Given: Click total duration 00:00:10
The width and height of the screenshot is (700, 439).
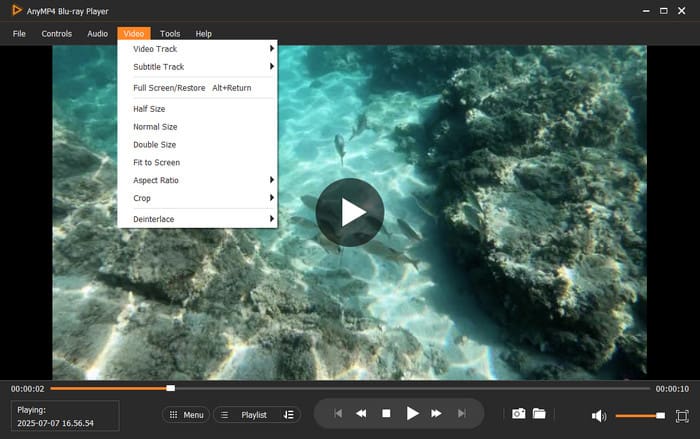Looking at the screenshot, I should [672, 389].
